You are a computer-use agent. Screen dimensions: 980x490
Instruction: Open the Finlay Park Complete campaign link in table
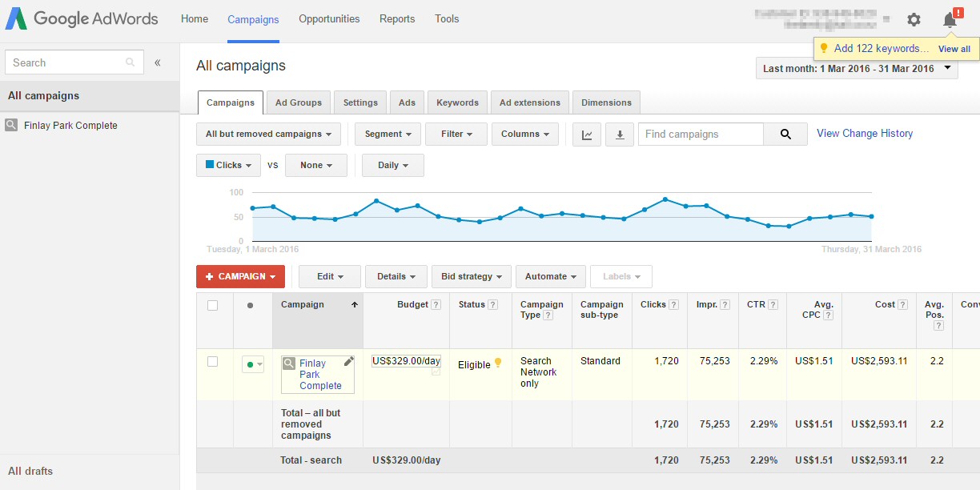pos(320,375)
